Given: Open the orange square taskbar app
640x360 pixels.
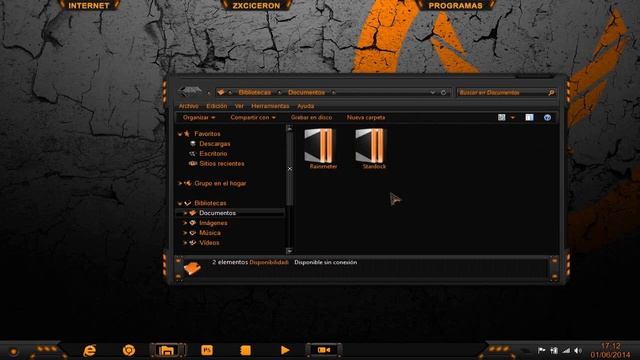Looking at the screenshot, I should 245,350.
